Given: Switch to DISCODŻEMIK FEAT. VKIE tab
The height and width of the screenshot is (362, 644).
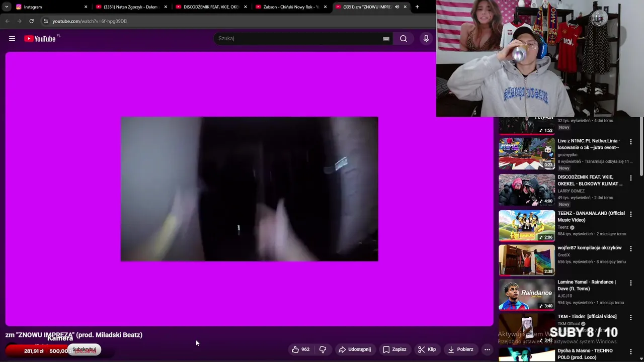Looking at the screenshot, I should (211, 7).
